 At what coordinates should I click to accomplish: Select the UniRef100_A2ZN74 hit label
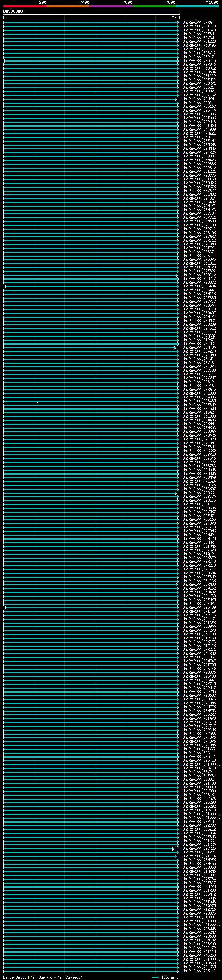[199, 516]
